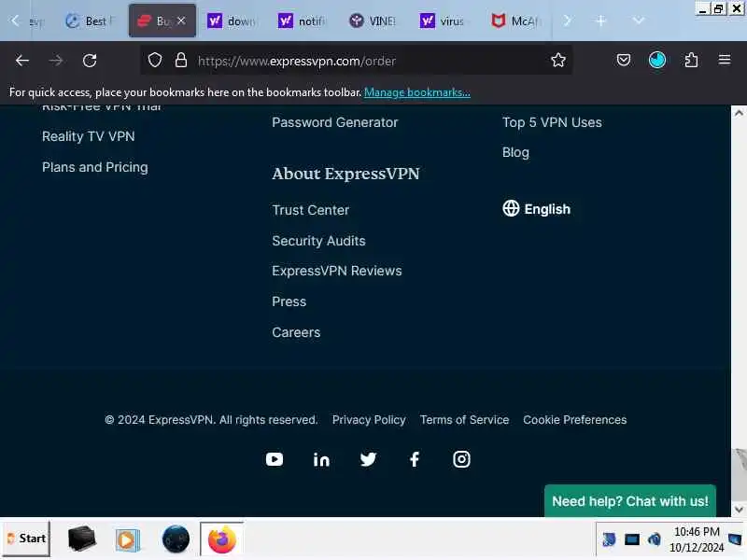Screen dimensions: 747x560
Task: Close the active ExpressVPN tab
Action: pyautogui.click(x=181, y=21)
